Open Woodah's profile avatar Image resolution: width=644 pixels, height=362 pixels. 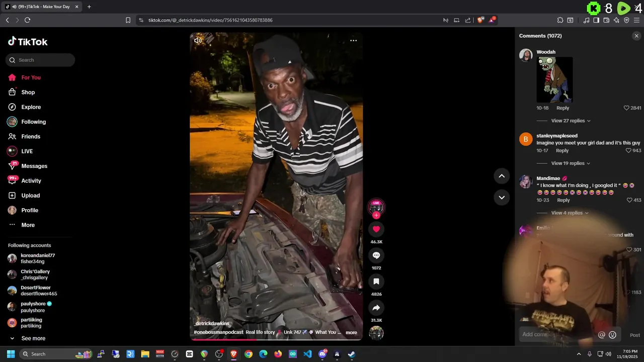(526, 55)
